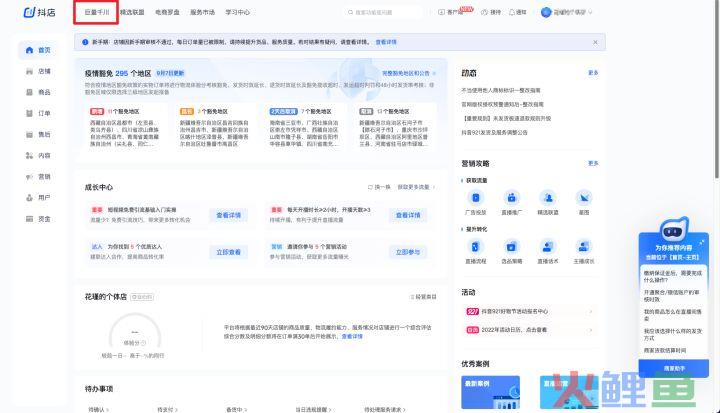Click the robot assistant avatar
The height and width of the screenshot is (413, 720).
point(674,229)
